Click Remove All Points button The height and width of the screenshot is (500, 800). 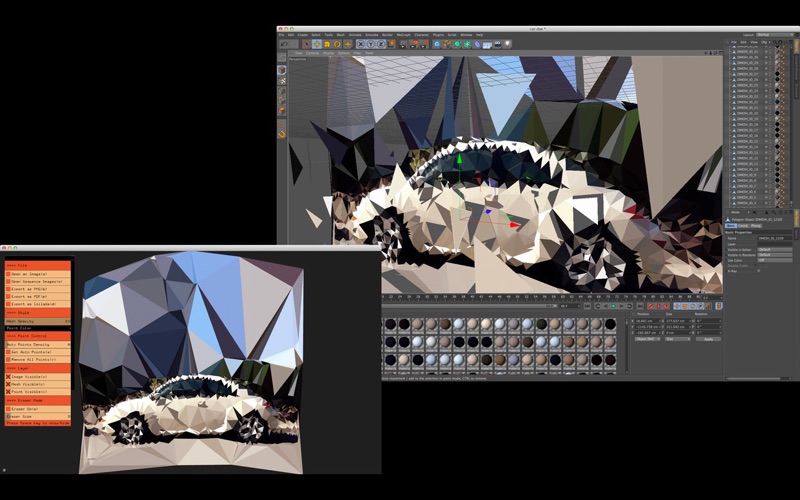[x=38, y=360]
